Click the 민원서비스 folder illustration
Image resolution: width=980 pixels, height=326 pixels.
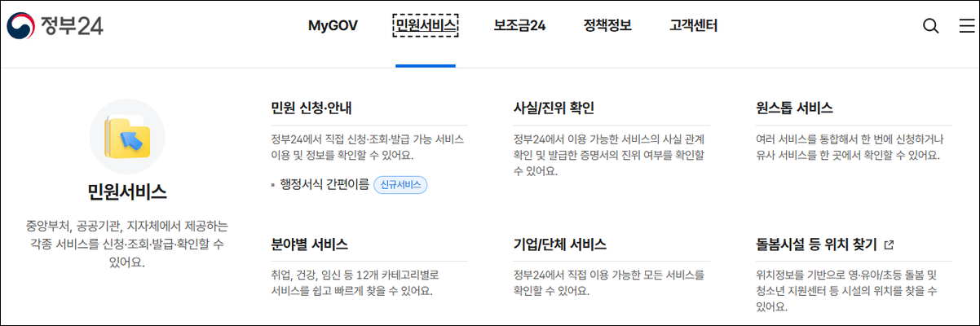(x=128, y=136)
